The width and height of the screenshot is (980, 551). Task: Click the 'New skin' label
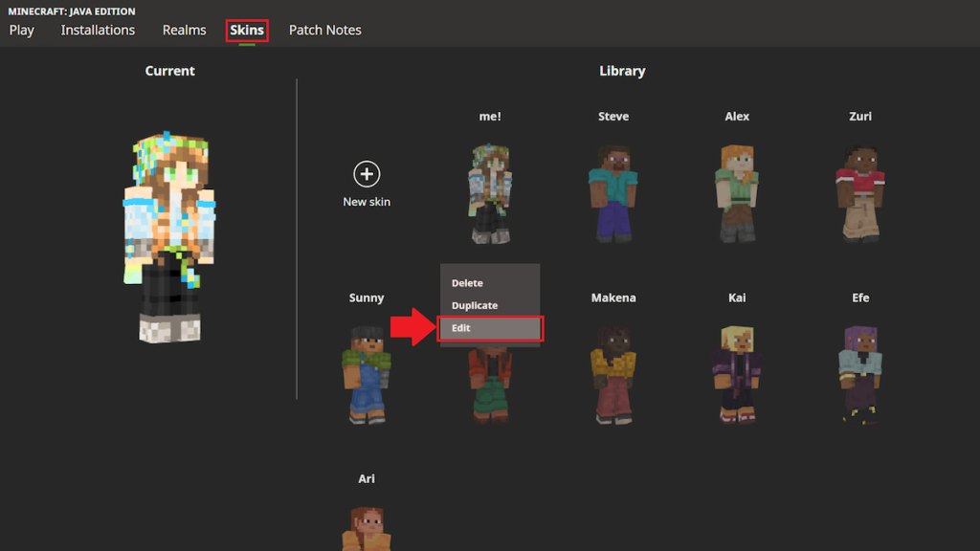point(367,202)
